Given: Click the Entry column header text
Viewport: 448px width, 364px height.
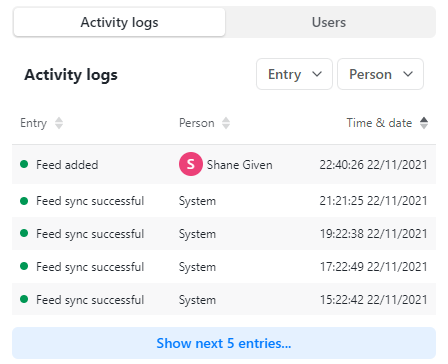Looking at the screenshot, I should coord(33,123).
